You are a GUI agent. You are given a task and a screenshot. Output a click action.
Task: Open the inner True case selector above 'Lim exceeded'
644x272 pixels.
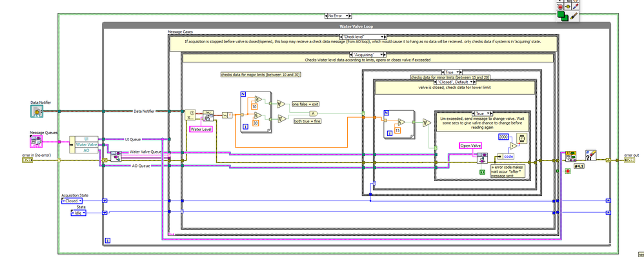482,113
